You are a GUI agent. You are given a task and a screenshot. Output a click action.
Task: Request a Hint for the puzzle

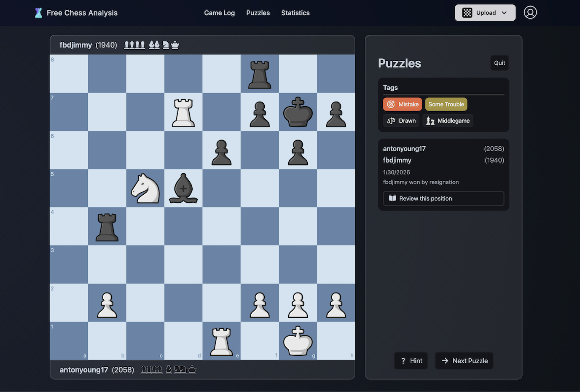pos(411,361)
